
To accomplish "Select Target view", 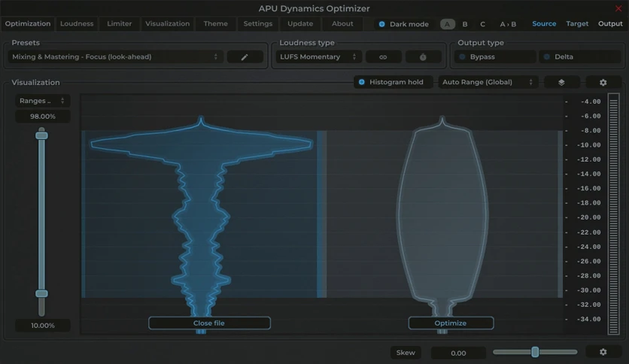I will point(577,23).
